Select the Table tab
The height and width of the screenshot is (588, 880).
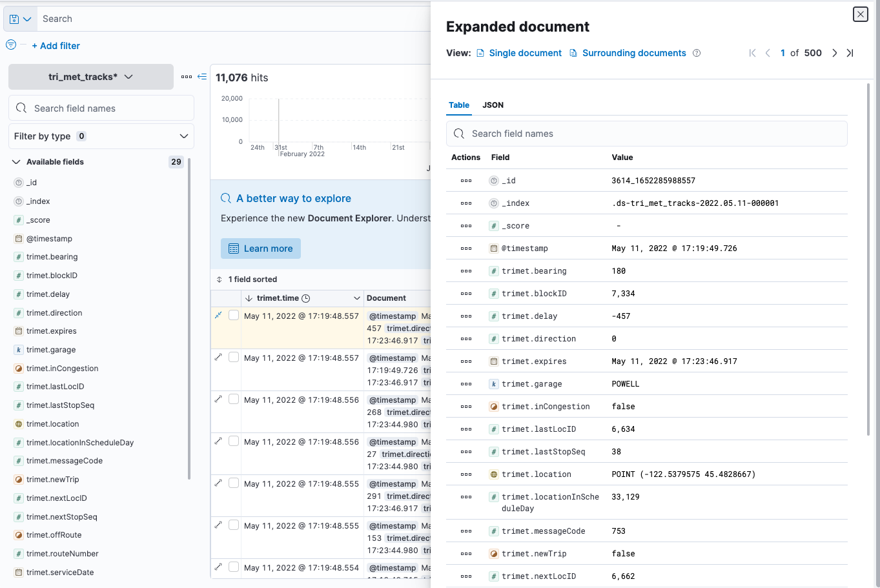[459, 105]
